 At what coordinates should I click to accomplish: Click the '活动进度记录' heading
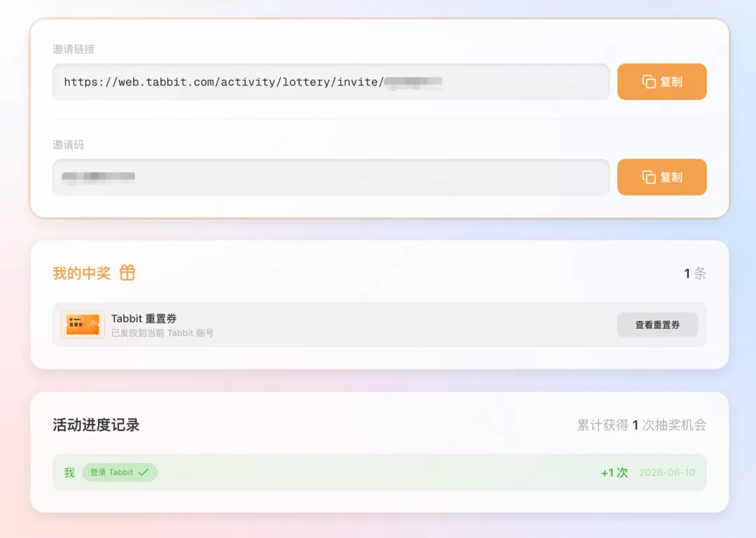(x=96, y=425)
